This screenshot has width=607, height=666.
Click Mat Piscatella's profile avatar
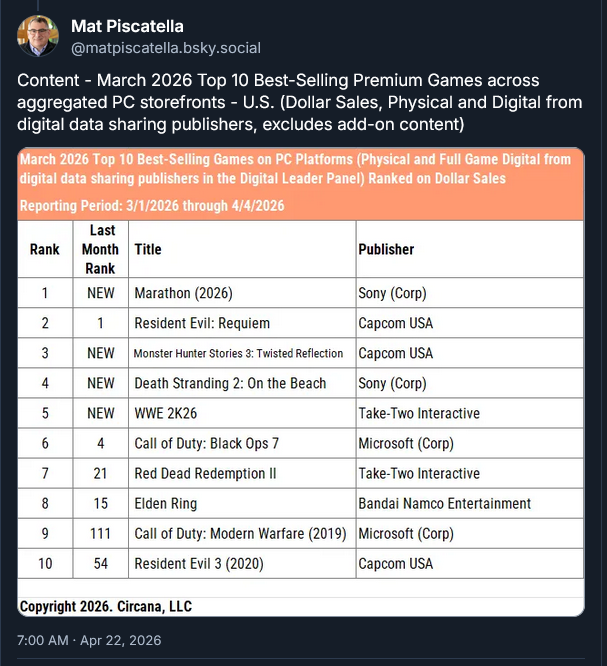pyautogui.click(x=38, y=36)
